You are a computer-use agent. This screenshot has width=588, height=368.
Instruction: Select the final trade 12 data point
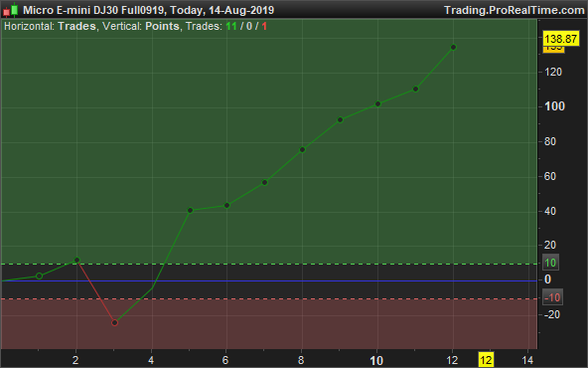click(x=453, y=47)
